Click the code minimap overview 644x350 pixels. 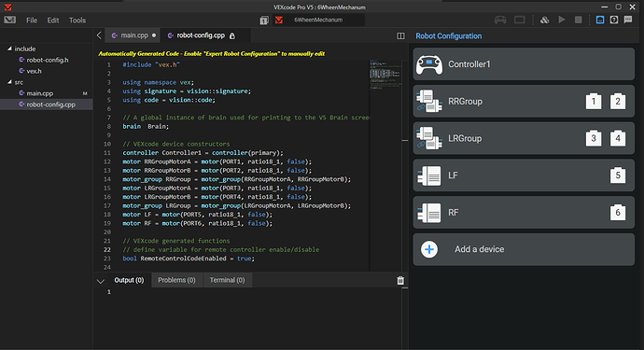coord(385,74)
